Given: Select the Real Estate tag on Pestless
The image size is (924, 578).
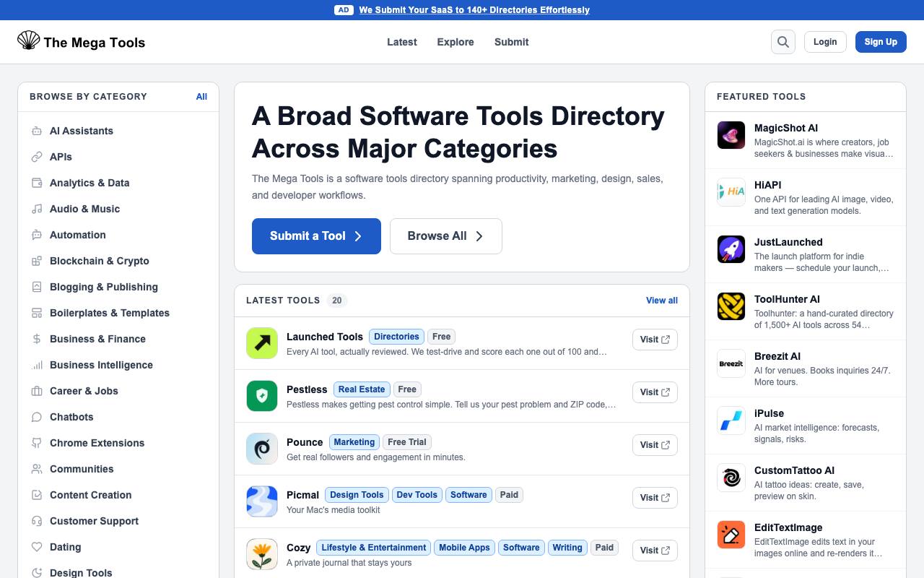Looking at the screenshot, I should pos(362,389).
